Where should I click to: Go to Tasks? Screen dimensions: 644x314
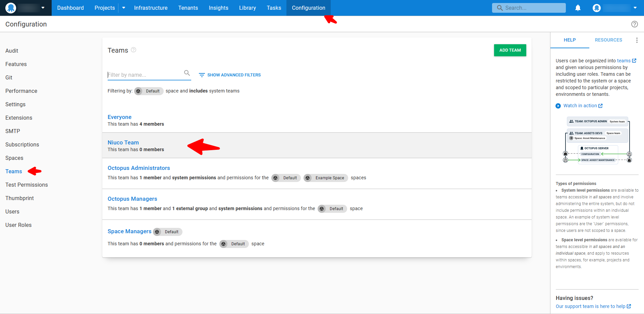pyautogui.click(x=274, y=8)
